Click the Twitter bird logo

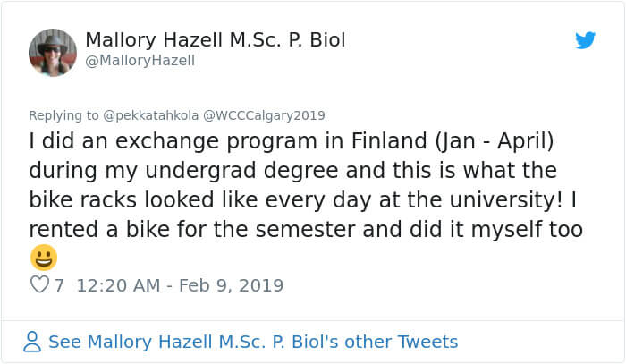point(586,40)
